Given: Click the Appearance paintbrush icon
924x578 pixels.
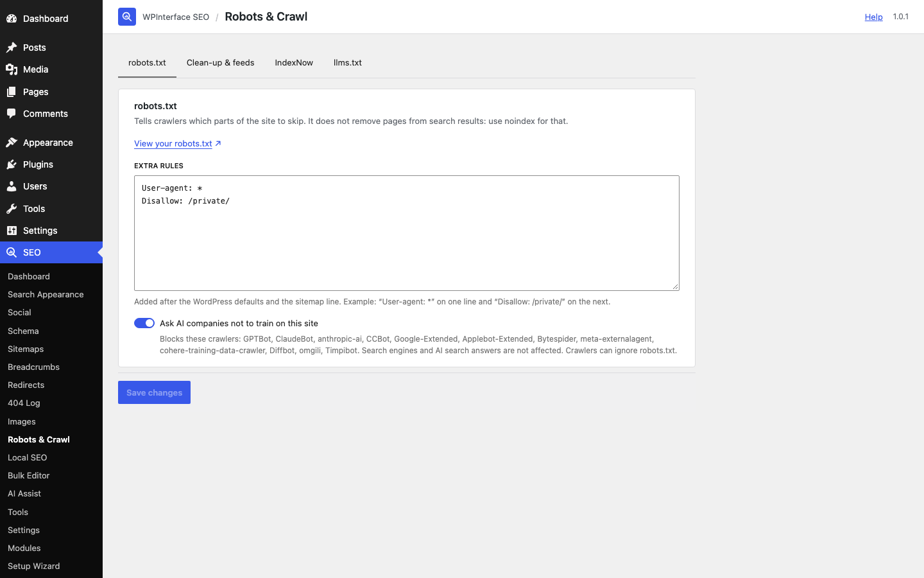Looking at the screenshot, I should click(12, 143).
